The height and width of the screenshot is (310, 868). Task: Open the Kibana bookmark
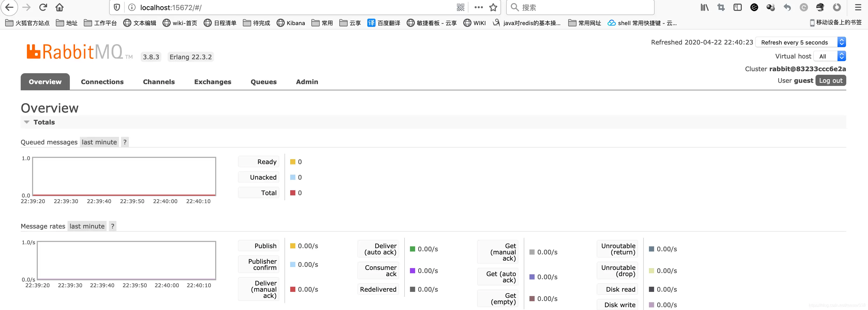(291, 23)
